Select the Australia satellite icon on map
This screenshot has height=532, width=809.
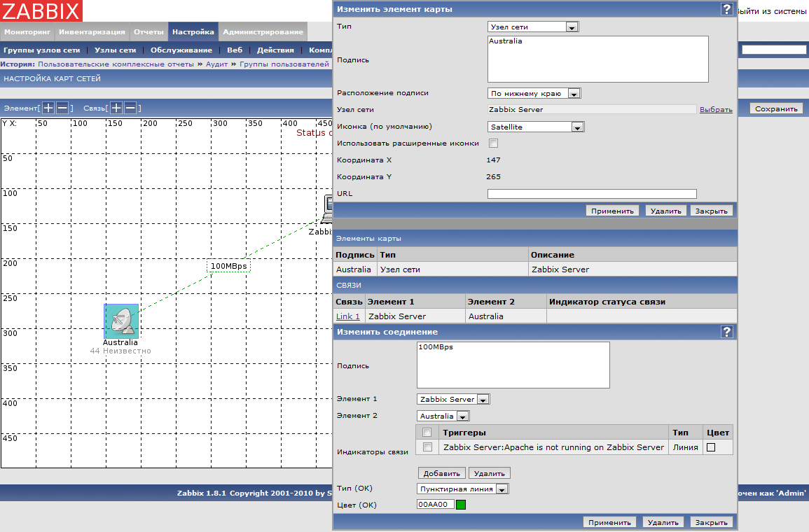(x=121, y=321)
